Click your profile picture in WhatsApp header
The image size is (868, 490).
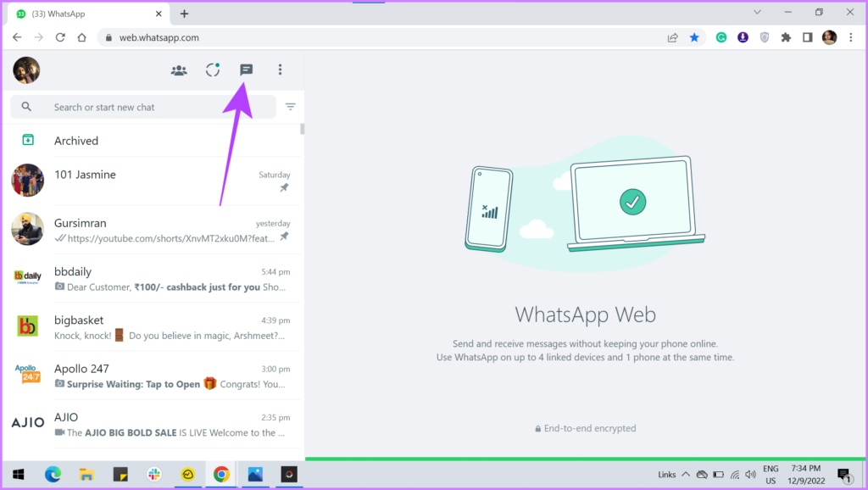coord(26,70)
